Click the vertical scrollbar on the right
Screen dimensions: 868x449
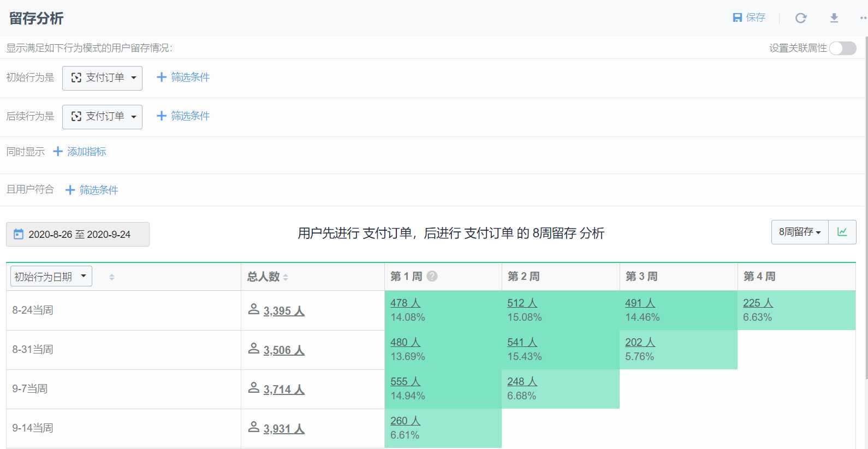pos(866,207)
